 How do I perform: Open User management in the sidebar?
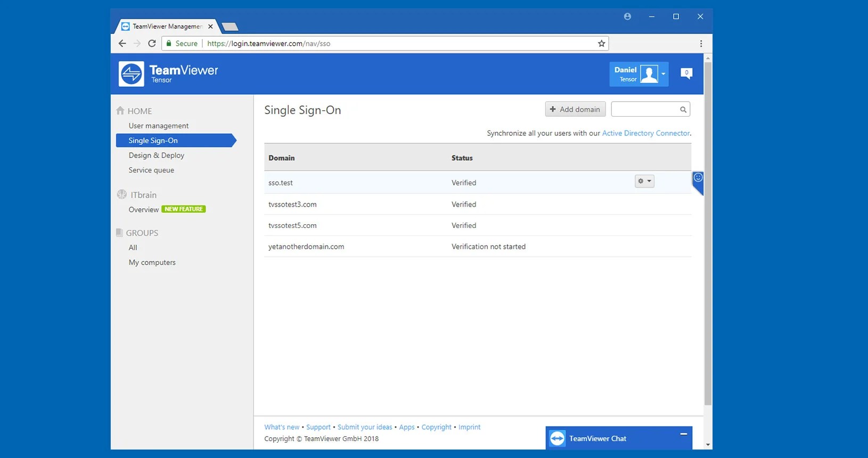click(158, 126)
